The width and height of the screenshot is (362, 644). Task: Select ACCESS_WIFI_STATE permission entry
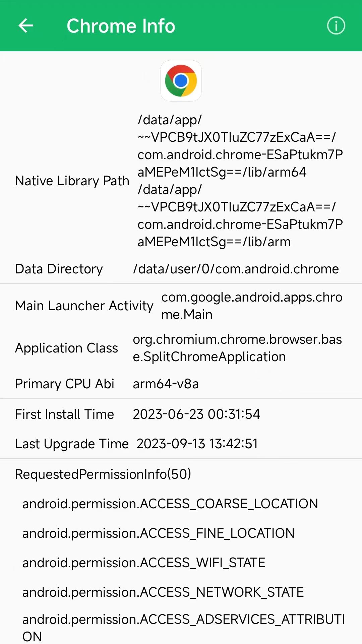point(143,563)
